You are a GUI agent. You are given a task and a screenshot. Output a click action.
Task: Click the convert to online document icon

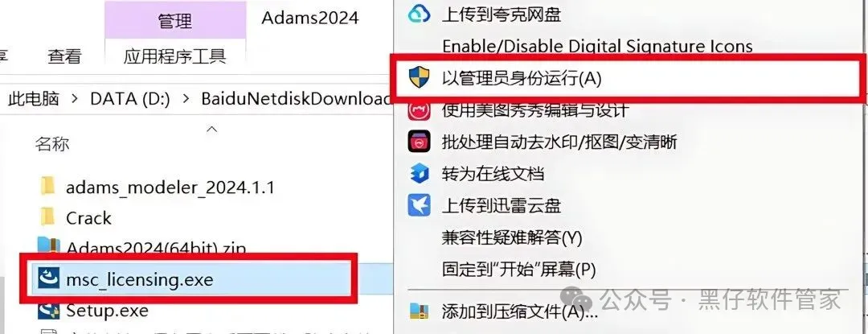click(419, 174)
